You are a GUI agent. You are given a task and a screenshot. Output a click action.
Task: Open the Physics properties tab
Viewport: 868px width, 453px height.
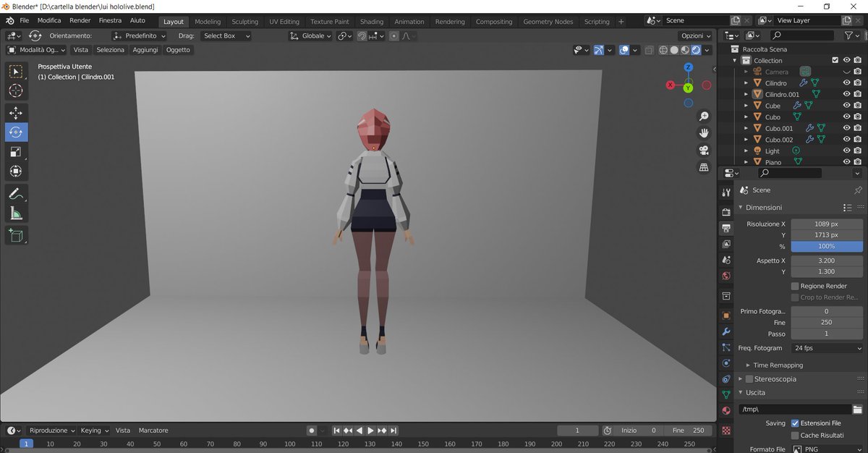[x=726, y=363]
